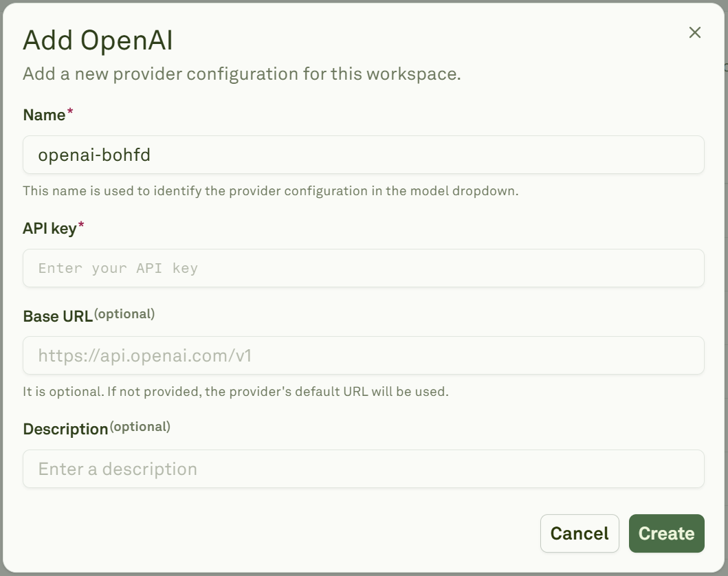
Task: Click 'Add a new provider configuration' subtitle
Action: tap(242, 74)
